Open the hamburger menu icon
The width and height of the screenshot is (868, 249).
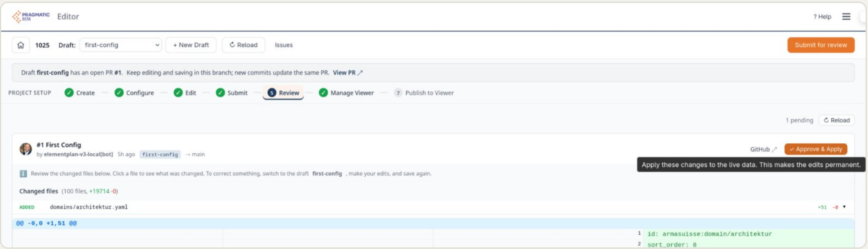846,16
